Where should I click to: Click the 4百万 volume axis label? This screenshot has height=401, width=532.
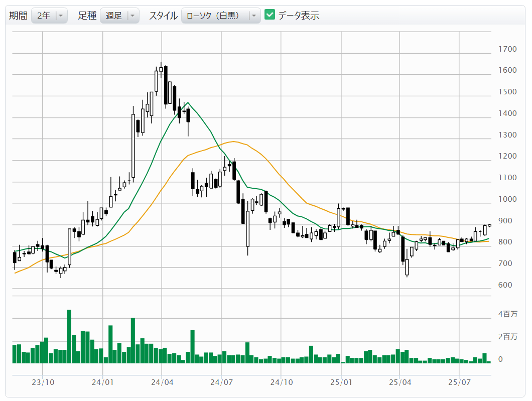[507, 314]
